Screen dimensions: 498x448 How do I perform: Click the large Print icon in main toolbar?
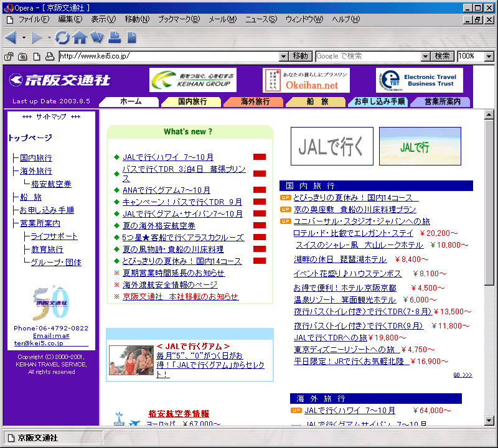115,37
